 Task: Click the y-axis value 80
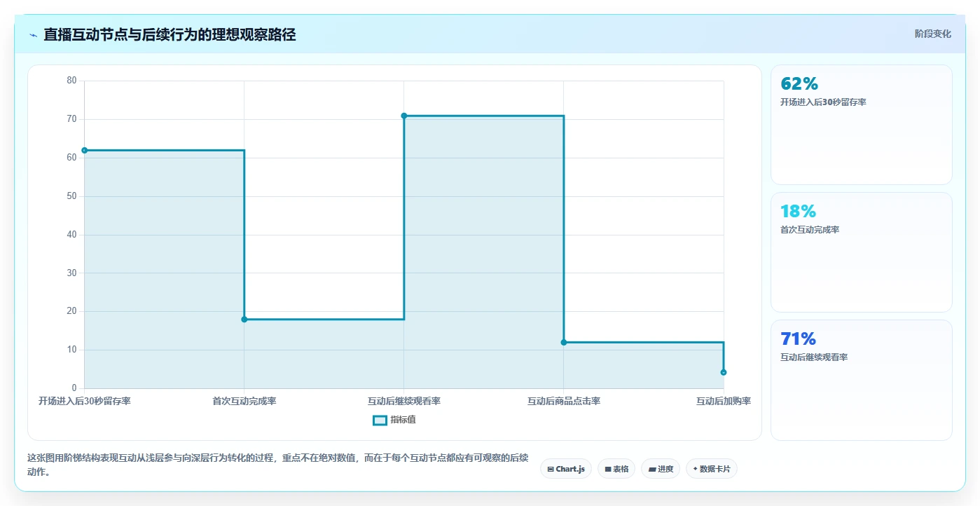click(x=71, y=81)
